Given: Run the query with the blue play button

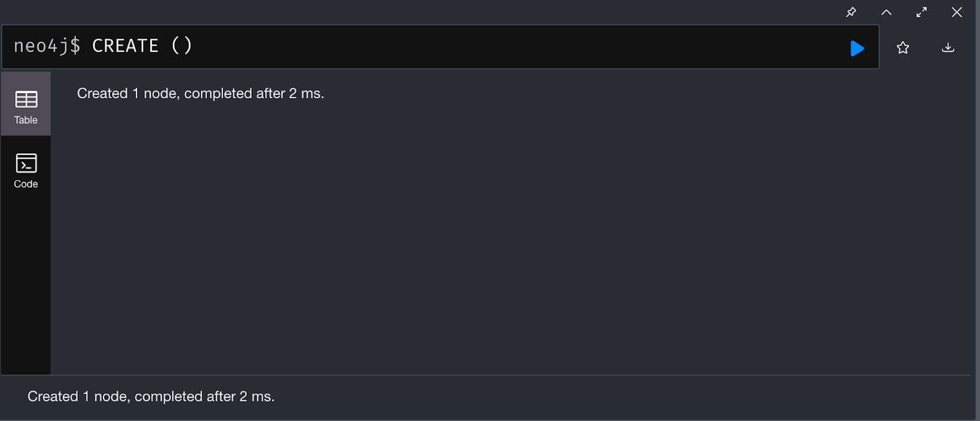Looking at the screenshot, I should [857, 48].
